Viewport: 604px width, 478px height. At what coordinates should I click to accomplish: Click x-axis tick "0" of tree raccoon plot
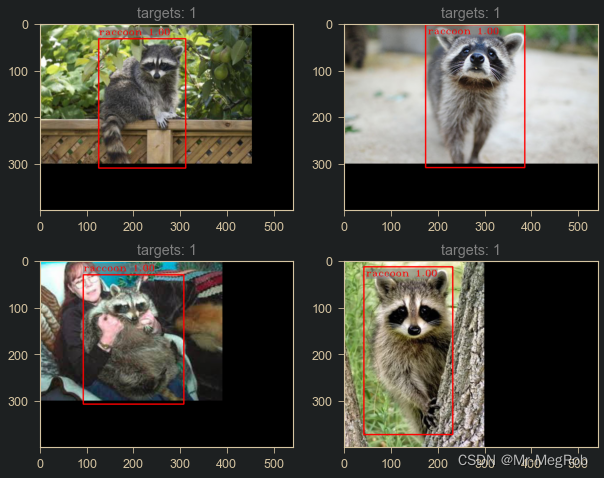click(x=344, y=464)
